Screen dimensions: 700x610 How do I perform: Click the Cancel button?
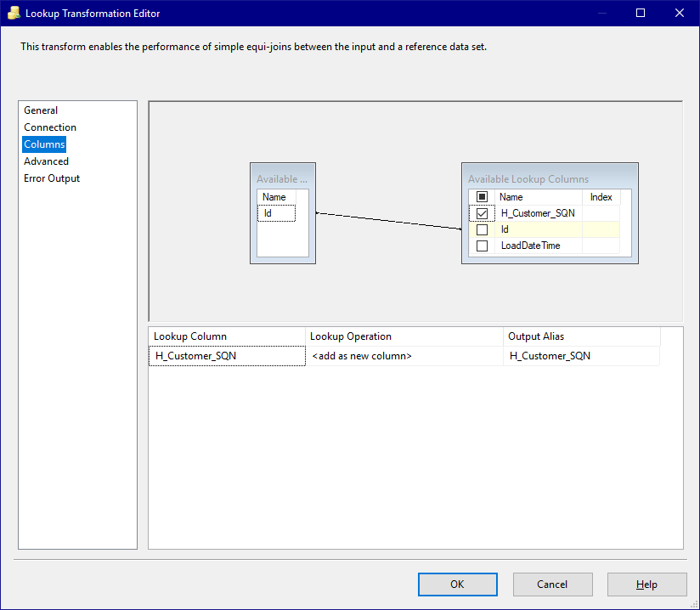tap(553, 585)
